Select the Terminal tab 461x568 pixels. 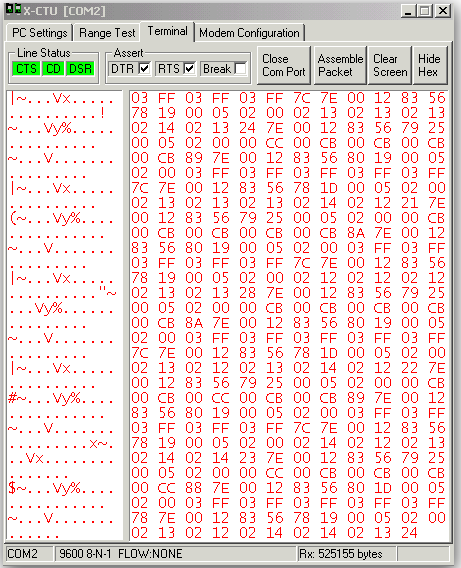coord(167,31)
